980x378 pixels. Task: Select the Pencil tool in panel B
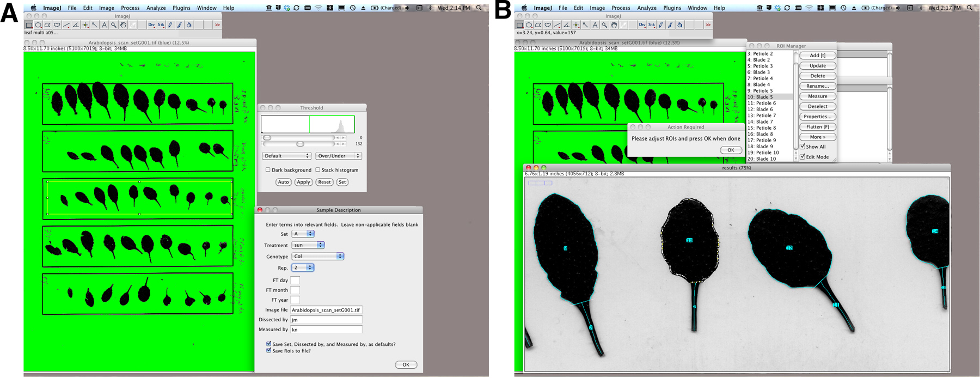pyautogui.click(x=661, y=25)
